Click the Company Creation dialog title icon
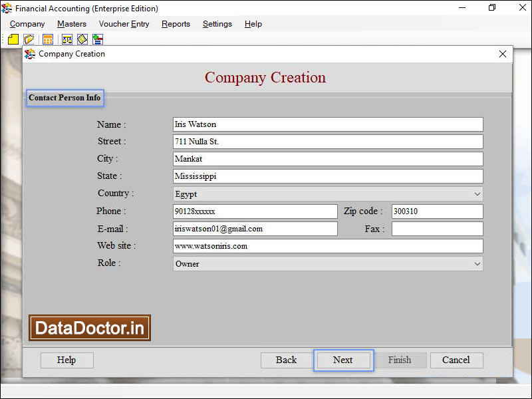The height and width of the screenshot is (399, 532). [x=30, y=54]
